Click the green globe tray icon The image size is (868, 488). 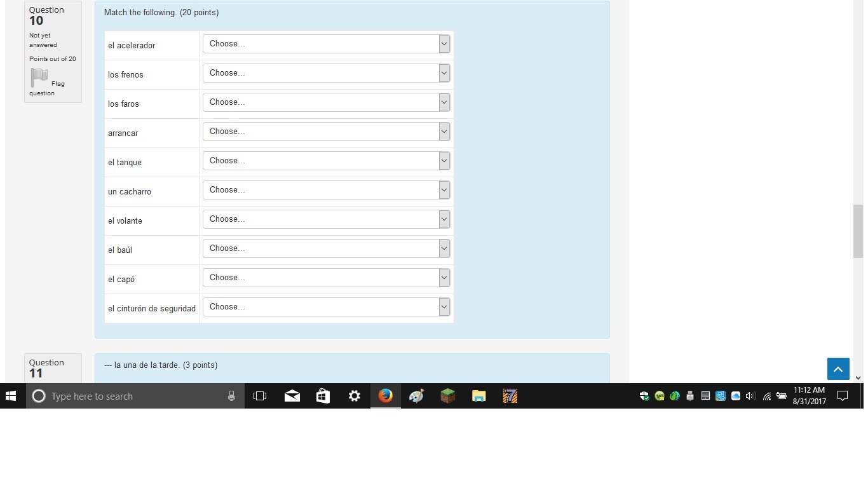(675, 396)
